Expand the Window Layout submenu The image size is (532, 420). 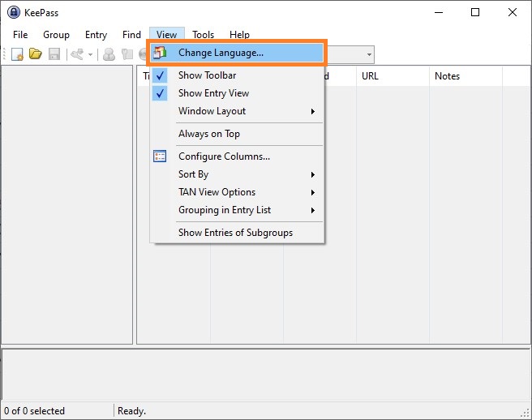tap(212, 111)
